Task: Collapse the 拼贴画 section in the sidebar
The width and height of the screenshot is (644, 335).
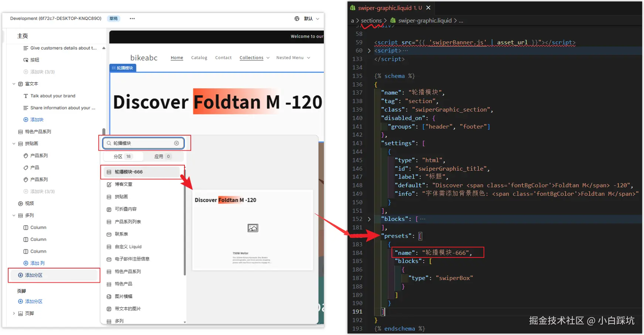Action: 14,144
